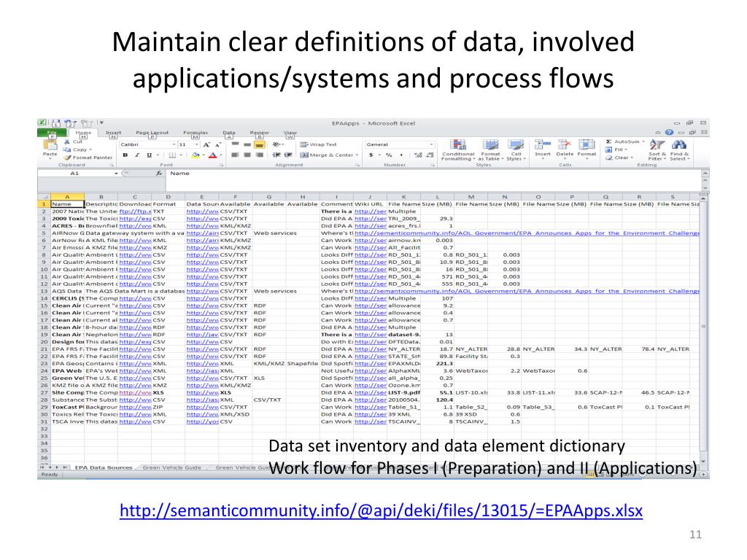Click the Save icon in Quick Access Toolbar

point(56,122)
